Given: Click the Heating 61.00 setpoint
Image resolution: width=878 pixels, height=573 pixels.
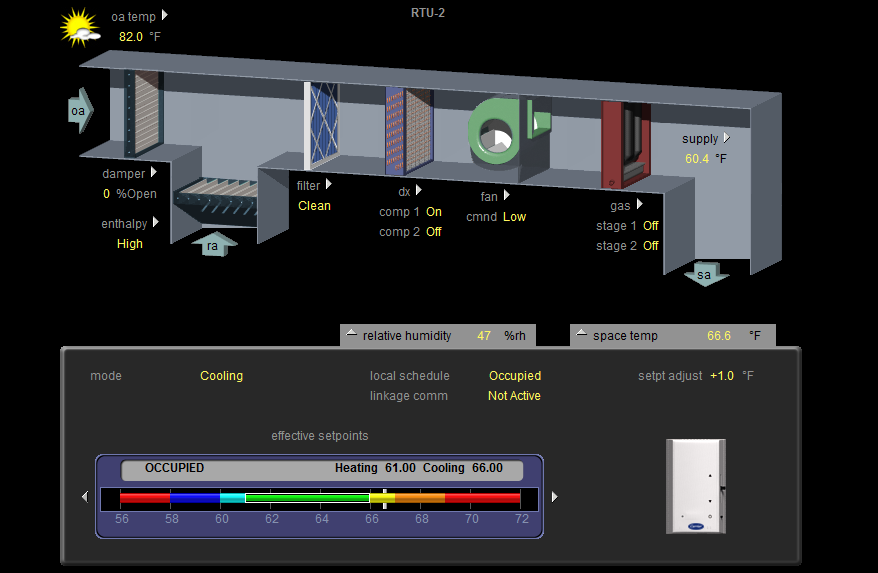Looking at the screenshot, I should coord(375,468).
